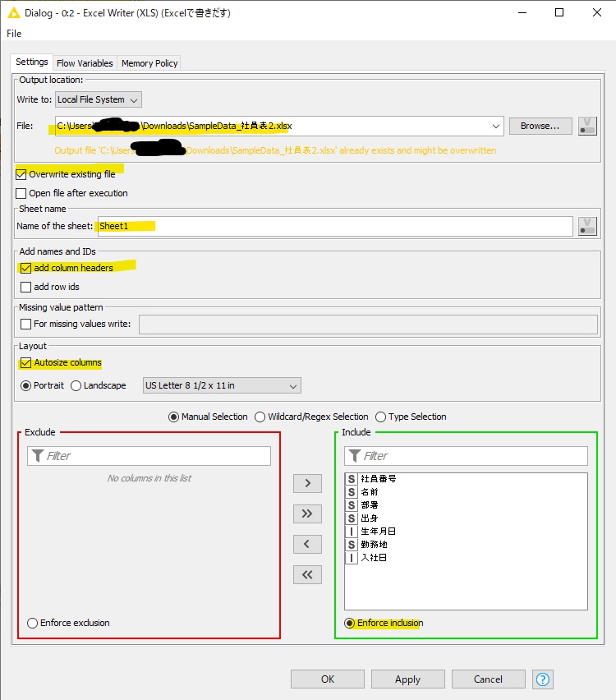Move selected column to Include with single arrow
The height and width of the screenshot is (700, 616).
click(307, 483)
